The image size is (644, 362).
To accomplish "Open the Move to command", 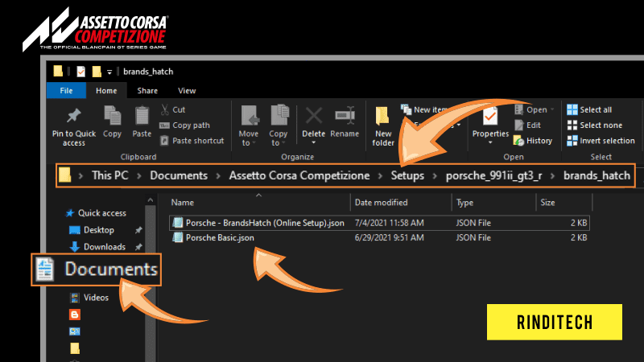I will coord(249,125).
